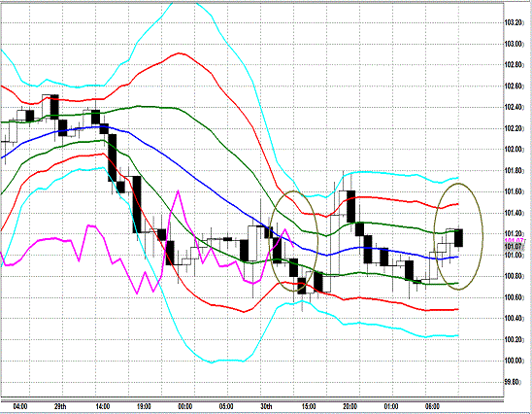
Task: Click the 06:00 time axis label
Action: pyautogui.click(x=432, y=406)
